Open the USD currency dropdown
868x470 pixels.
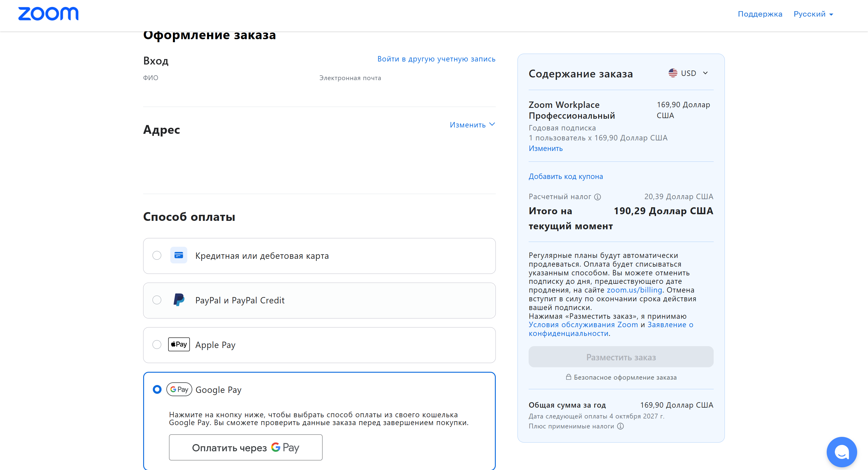tap(689, 73)
